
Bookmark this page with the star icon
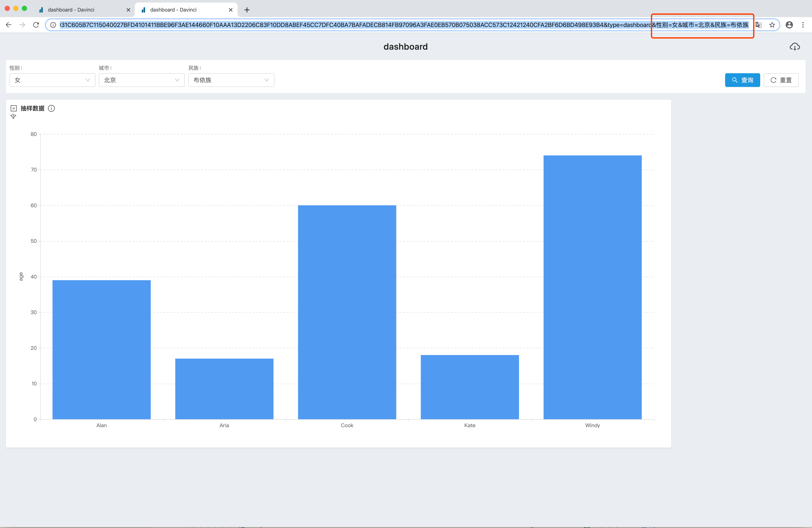772,25
